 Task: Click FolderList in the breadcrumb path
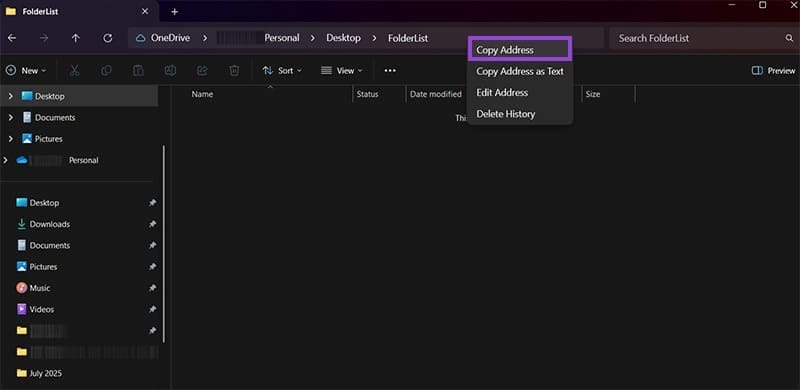tap(408, 38)
